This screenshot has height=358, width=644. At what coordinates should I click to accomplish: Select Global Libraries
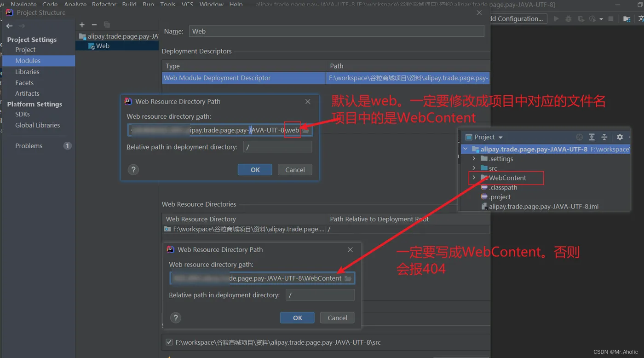pos(38,125)
